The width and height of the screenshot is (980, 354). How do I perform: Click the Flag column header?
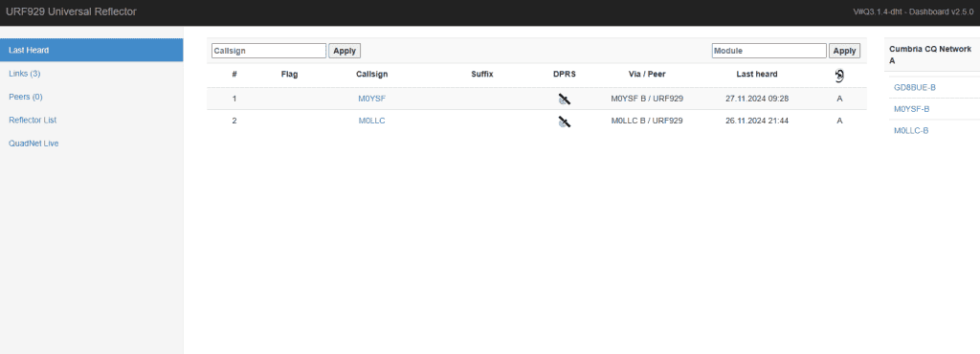tap(289, 74)
